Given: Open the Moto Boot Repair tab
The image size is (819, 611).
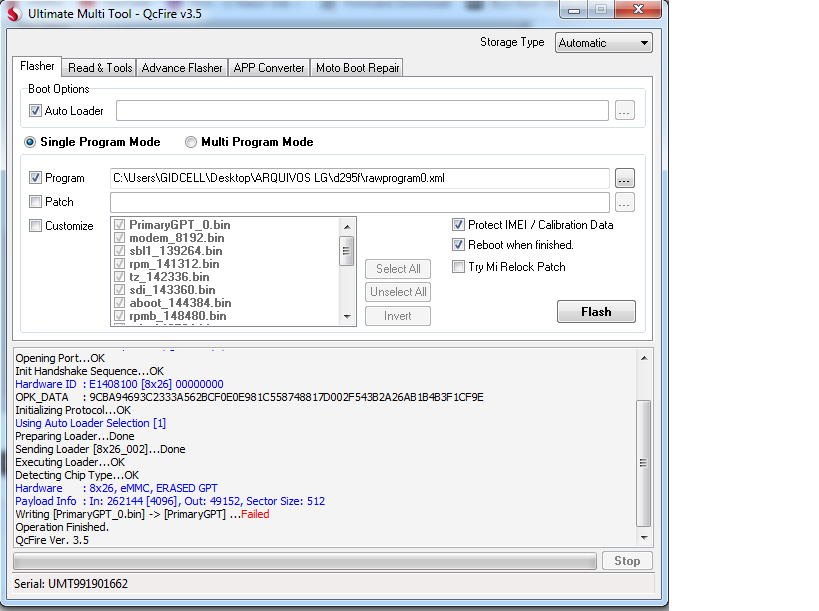Looking at the screenshot, I should [357, 68].
